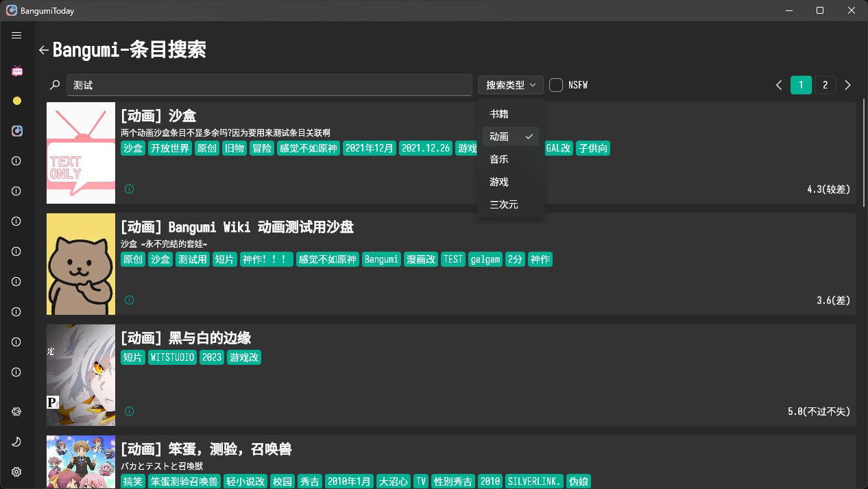Click the 旧物 tag

coord(234,148)
